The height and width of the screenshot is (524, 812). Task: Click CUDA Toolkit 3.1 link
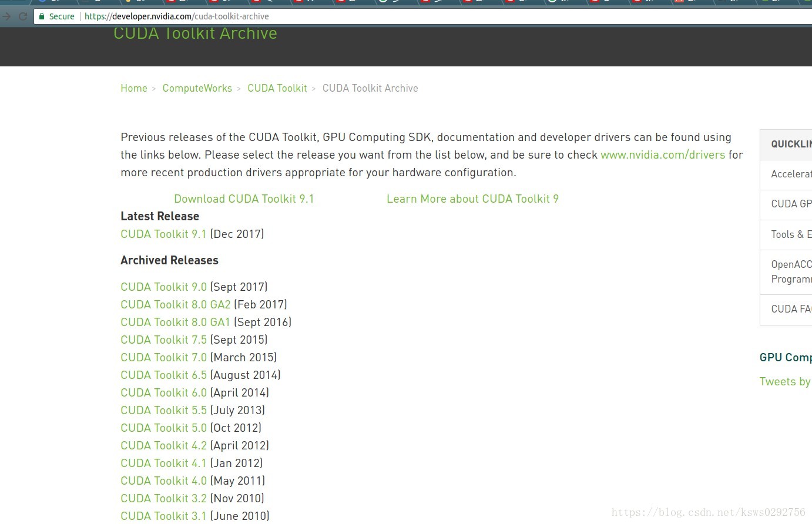click(x=164, y=516)
